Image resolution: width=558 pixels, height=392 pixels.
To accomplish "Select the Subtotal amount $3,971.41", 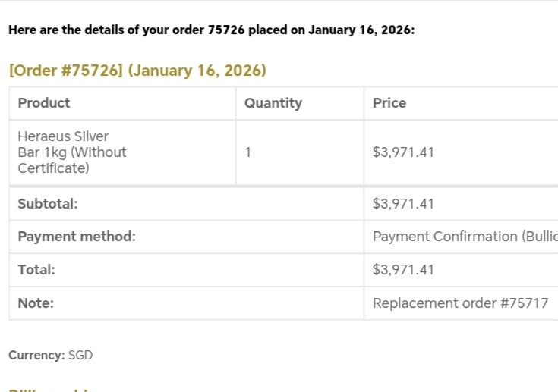I will point(403,204).
